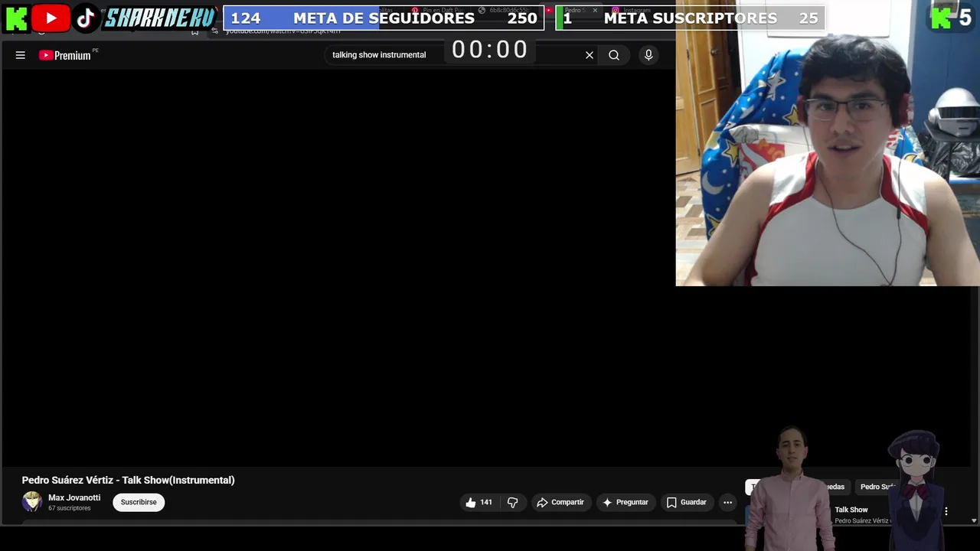This screenshot has height=551, width=980.
Task: Like the video with thumbs up
Action: [x=479, y=503]
